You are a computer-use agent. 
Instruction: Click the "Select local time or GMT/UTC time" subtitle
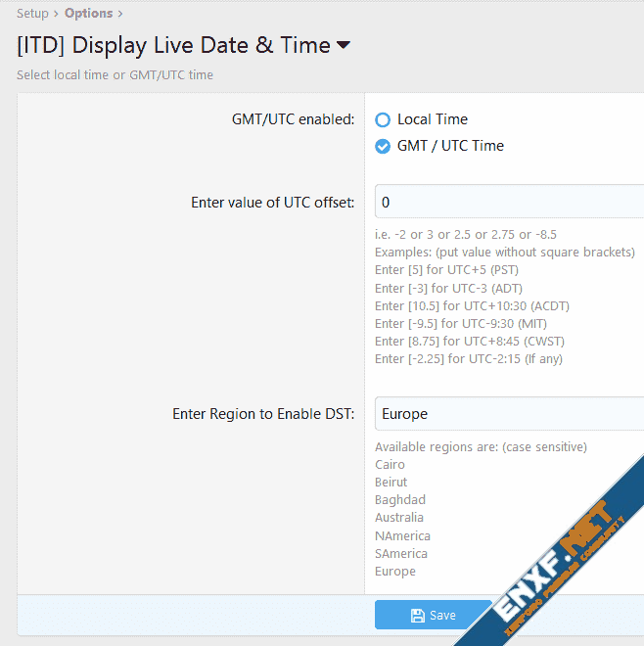pos(115,75)
